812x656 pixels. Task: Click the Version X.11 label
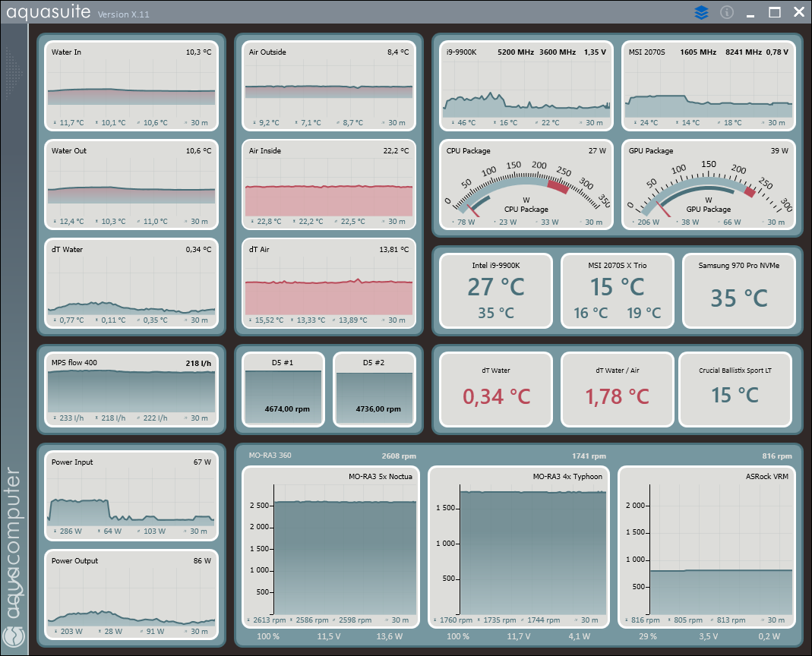click(123, 14)
